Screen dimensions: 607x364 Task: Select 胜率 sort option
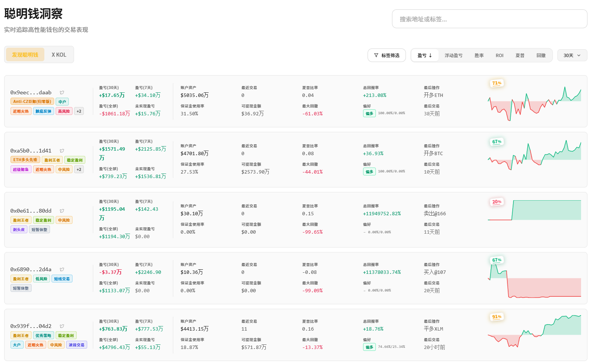pyautogui.click(x=479, y=56)
